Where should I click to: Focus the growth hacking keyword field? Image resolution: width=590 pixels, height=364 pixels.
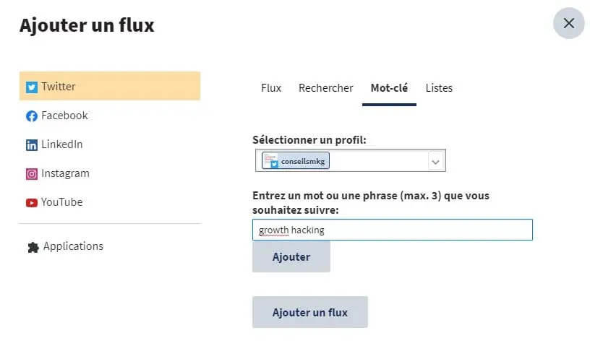tap(393, 230)
